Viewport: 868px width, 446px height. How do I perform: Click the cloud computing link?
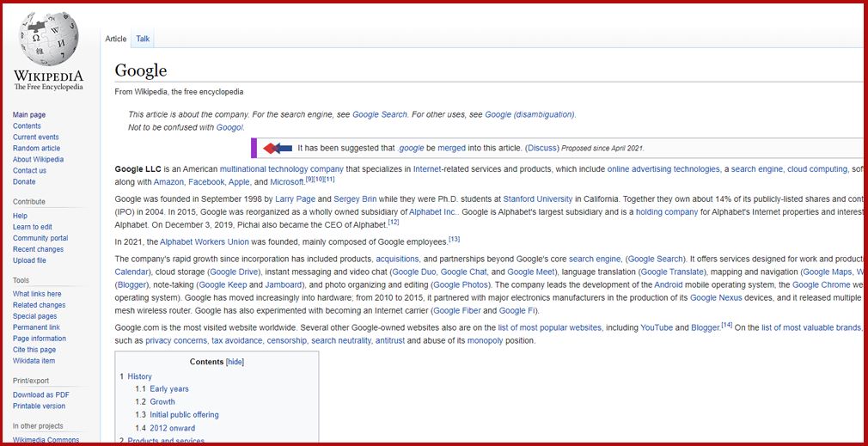point(817,168)
